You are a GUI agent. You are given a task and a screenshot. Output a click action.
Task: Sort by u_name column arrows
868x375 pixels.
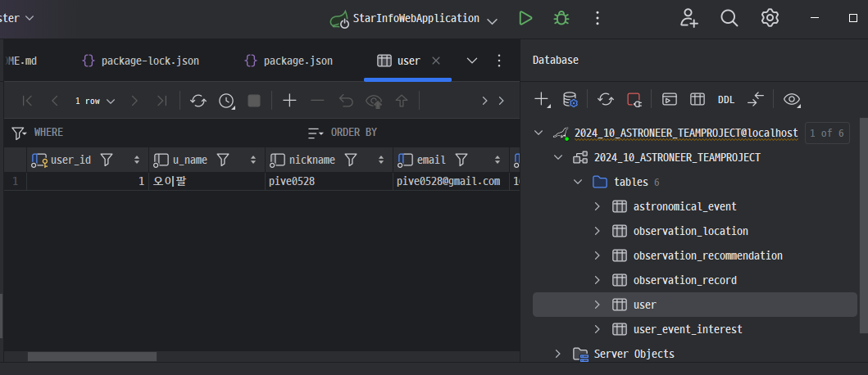253,160
